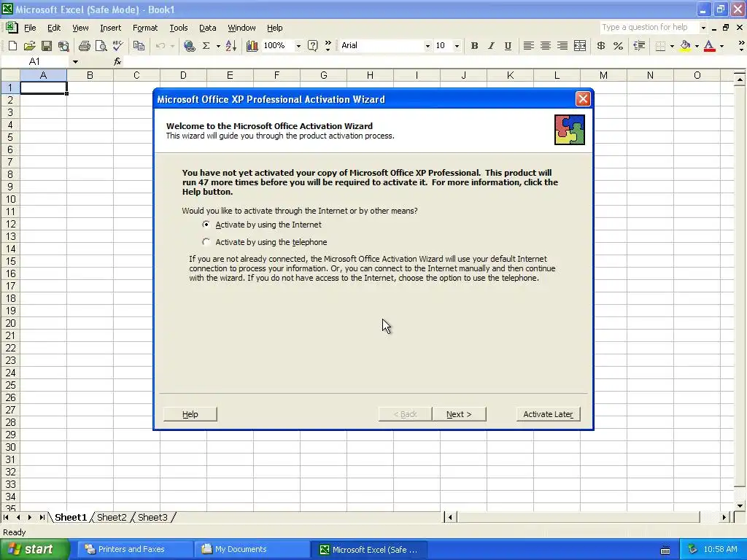The width and height of the screenshot is (747, 560).
Task: Click the first sheet navigation arrow
Action: tap(6, 517)
